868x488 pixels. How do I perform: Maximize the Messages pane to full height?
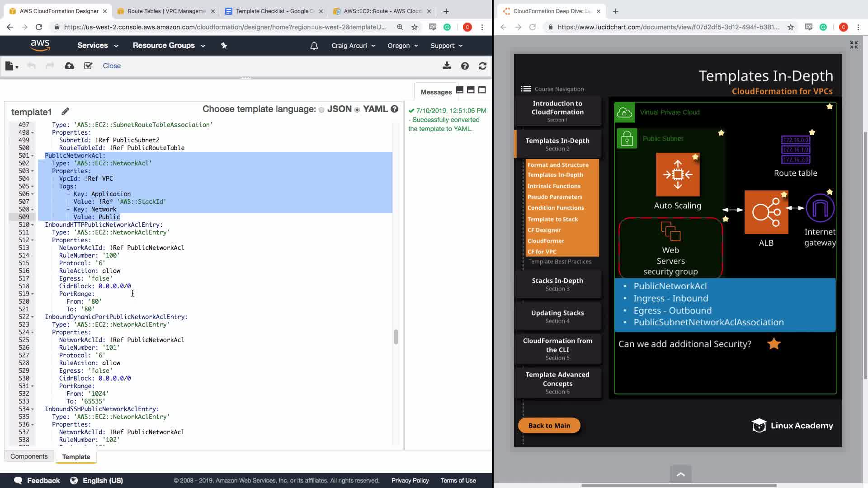click(482, 90)
